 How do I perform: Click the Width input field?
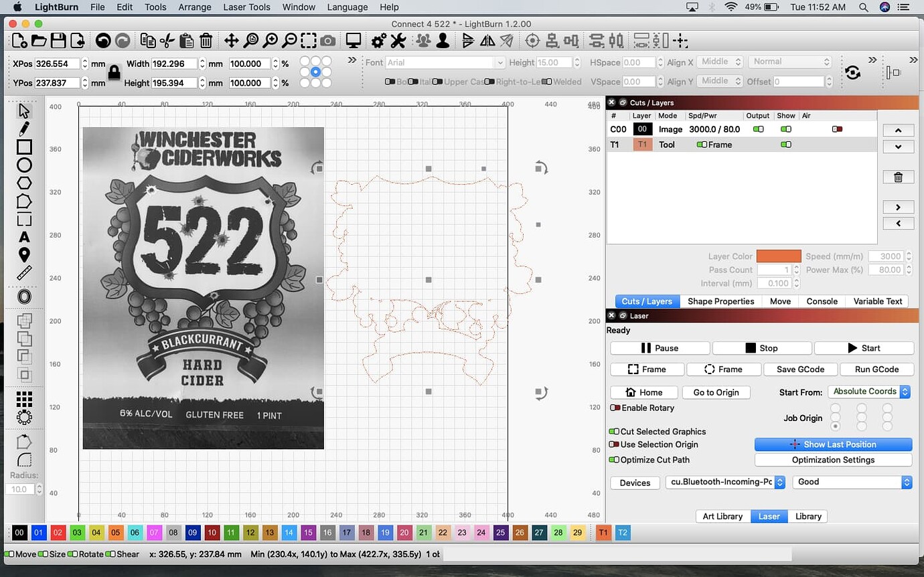pos(175,64)
